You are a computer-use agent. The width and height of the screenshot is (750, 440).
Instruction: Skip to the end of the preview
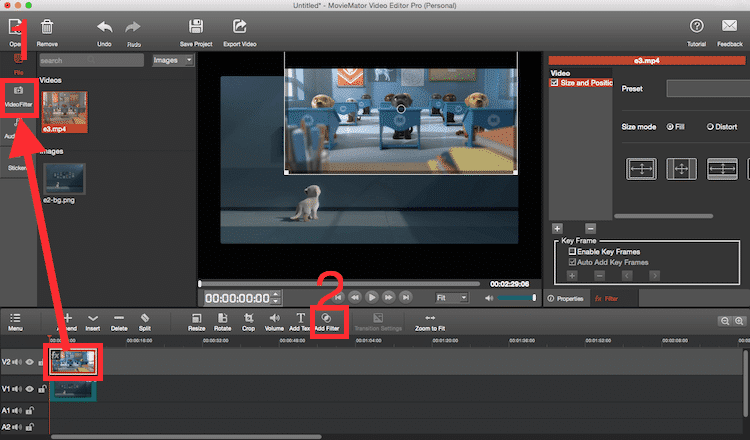[406, 297]
